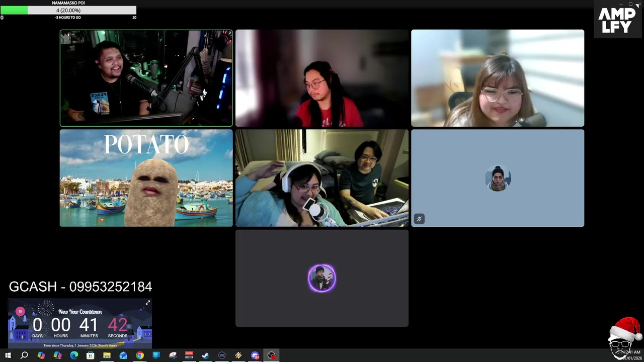This screenshot has height=362, width=644.
Task: Click the Time since Thursday, 1 January 2026 text
Action: (80, 345)
